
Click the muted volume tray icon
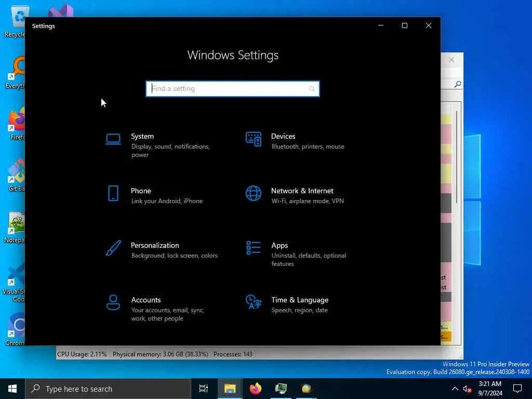467,389
